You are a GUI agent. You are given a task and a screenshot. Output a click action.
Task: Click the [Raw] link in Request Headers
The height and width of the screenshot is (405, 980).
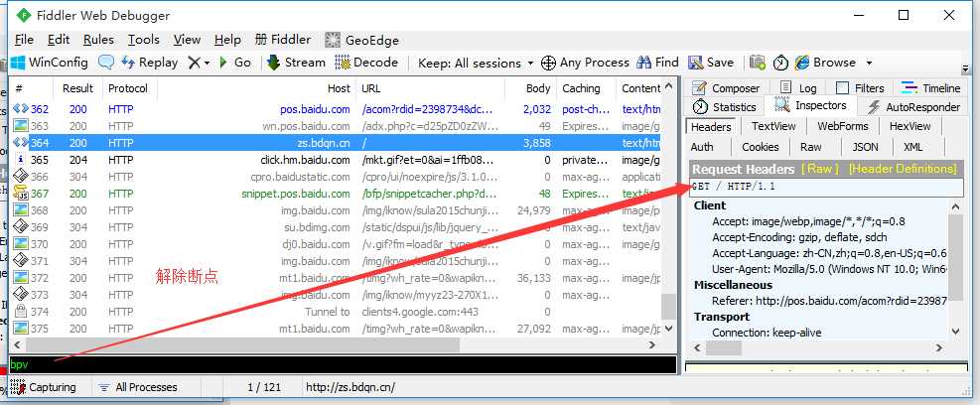820,169
